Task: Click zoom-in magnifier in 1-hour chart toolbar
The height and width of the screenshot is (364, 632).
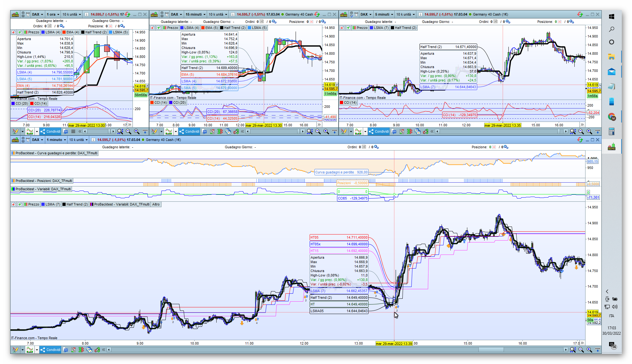Action: (x=137, y=131)
